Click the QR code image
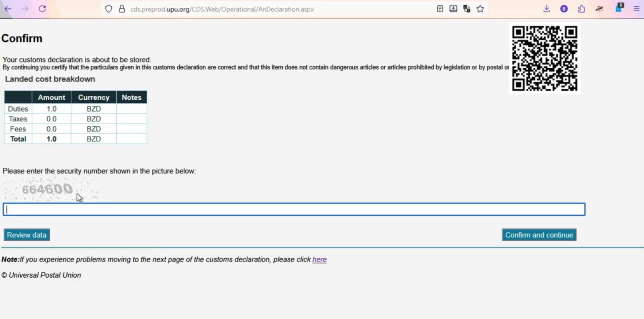644x319 pixels. pos(544,58)
